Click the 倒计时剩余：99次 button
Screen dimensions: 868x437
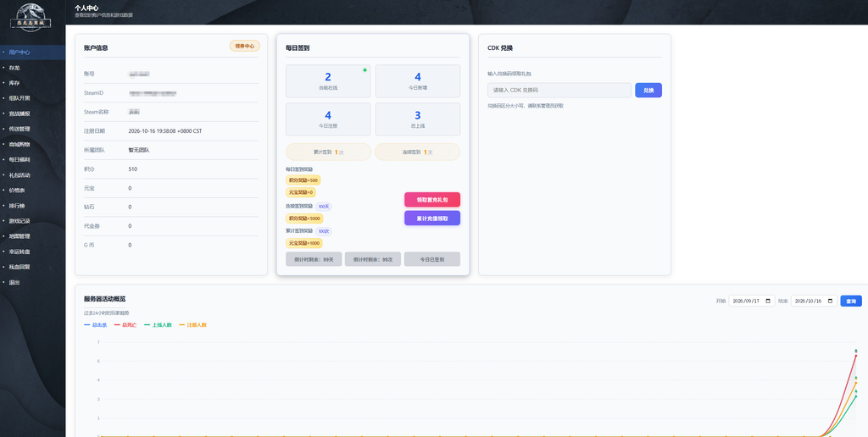[373, 259]
